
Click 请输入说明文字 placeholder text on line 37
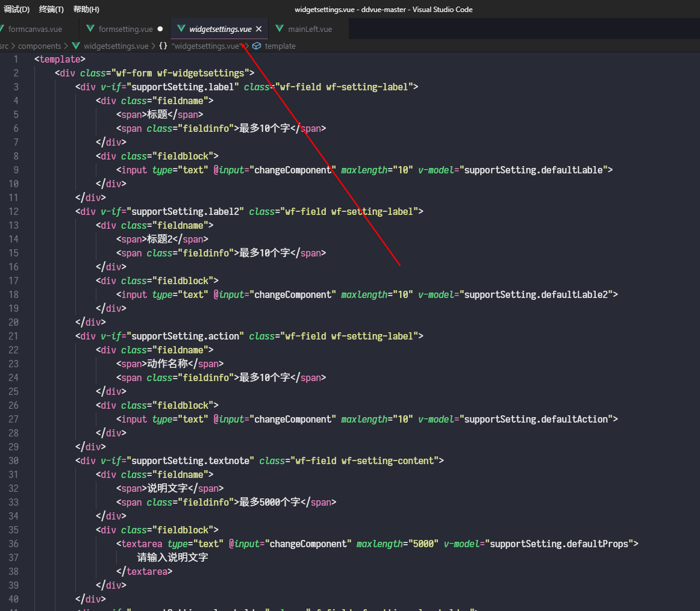172,557
